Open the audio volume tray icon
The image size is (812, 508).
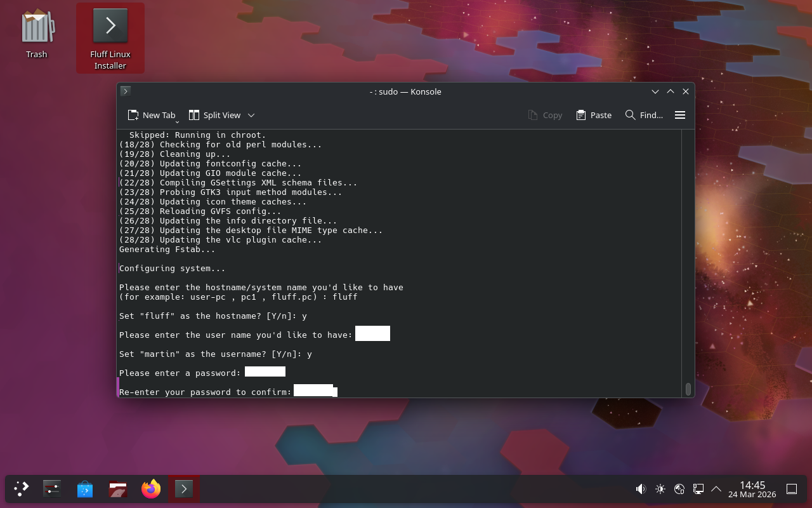[x=641, y=488]
